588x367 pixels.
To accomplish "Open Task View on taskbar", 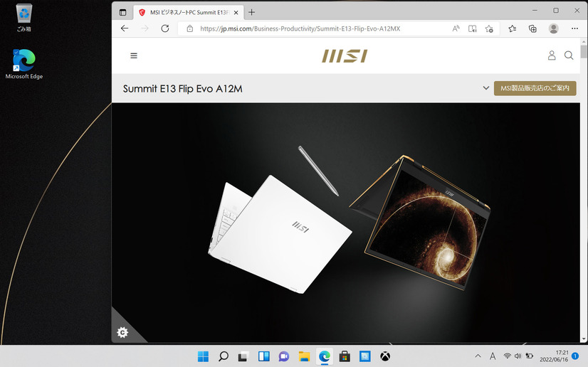I will pos(243,356).
